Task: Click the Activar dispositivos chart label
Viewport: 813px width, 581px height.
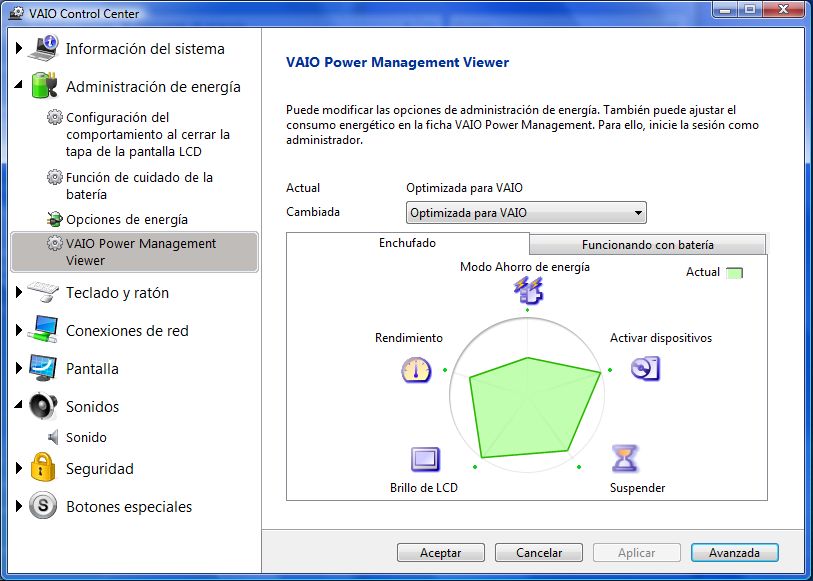Action: point(661,338)
